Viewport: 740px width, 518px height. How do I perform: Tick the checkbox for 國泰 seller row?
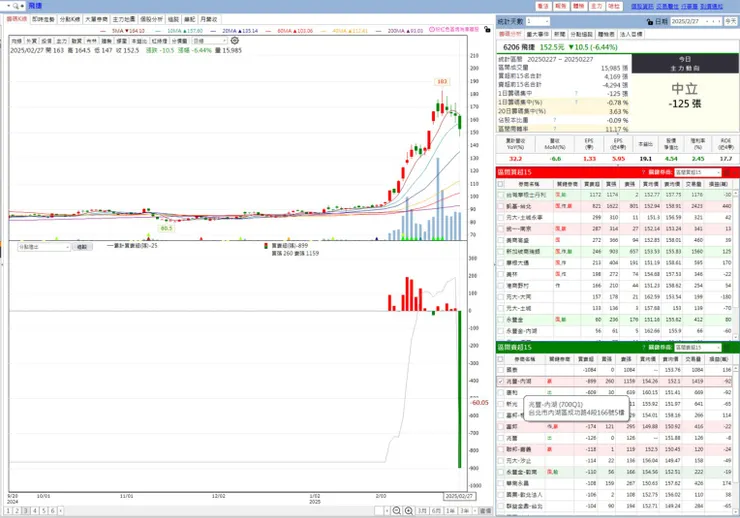[501, 370]
